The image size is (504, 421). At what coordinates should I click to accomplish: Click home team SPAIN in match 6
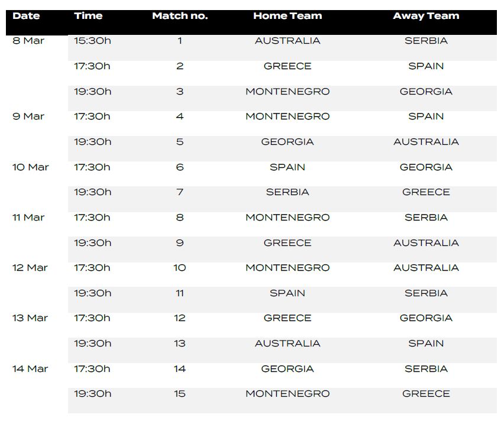pyautogui.click(x=287, y=167)
